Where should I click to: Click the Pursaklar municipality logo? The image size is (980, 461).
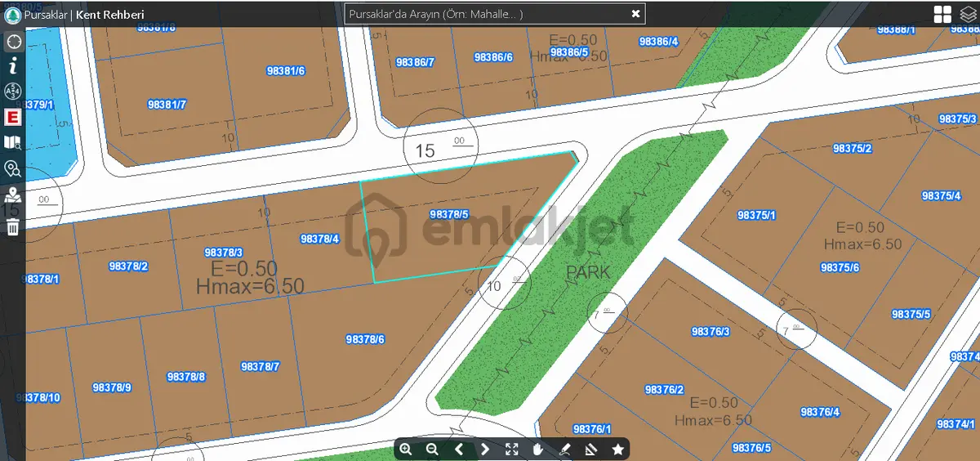13,14
